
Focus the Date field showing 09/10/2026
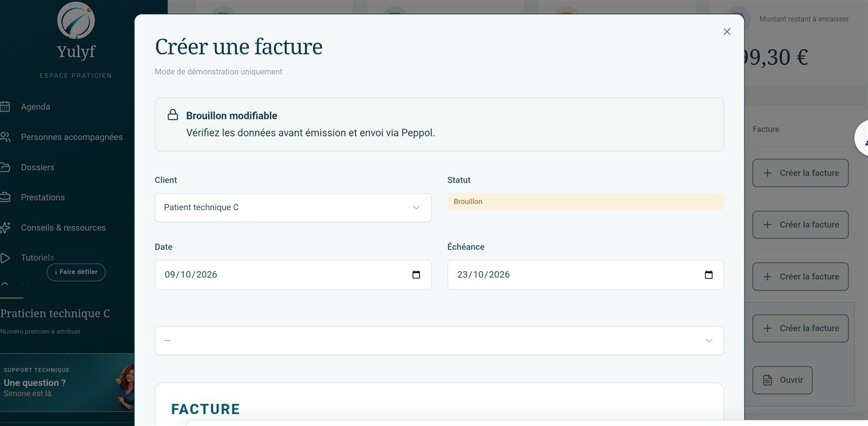[x=293, y=275]
